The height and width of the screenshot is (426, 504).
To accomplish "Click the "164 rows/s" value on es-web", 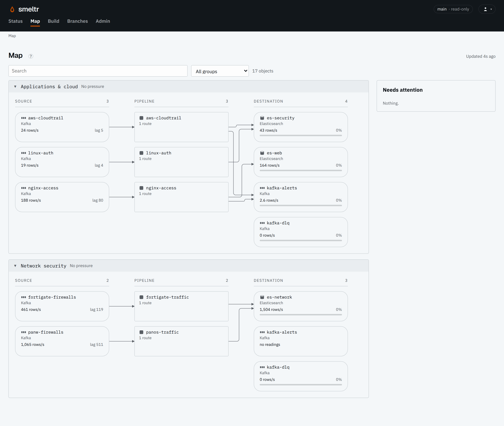I will click(x=269, y=165).
